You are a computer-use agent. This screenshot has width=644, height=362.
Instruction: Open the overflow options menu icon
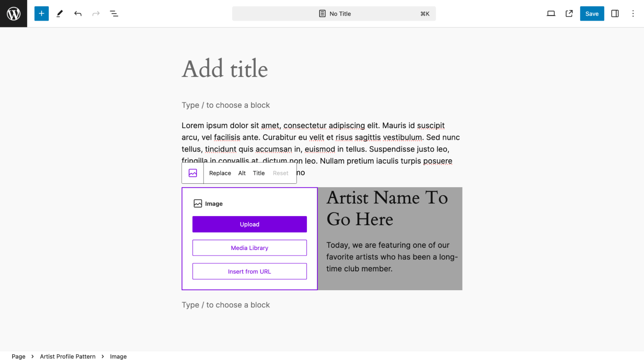point(633,13)
